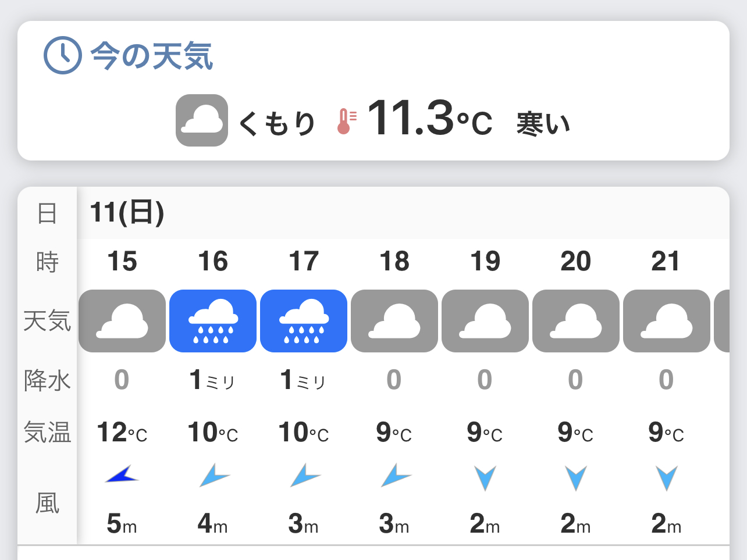Viewport: 747px width, 560px height.
Task: Click the 1ミリ precipitation value at 16時
Action: pos(212,380)
